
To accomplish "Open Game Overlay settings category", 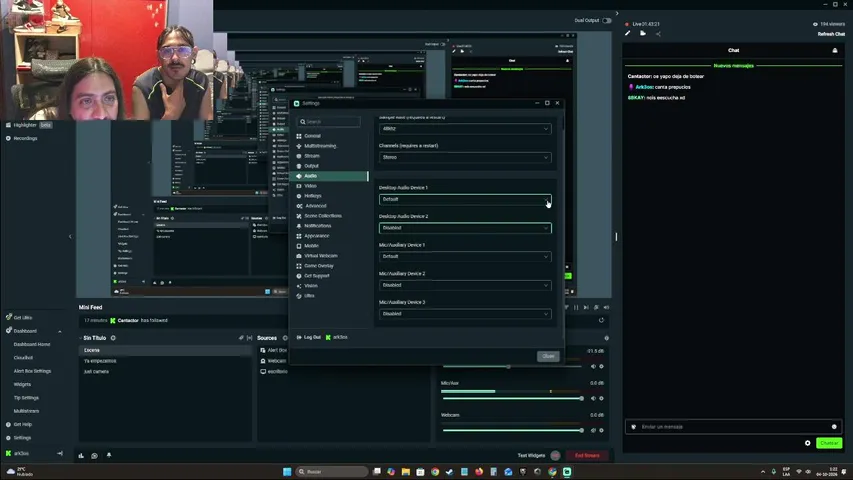I will 318,266.
